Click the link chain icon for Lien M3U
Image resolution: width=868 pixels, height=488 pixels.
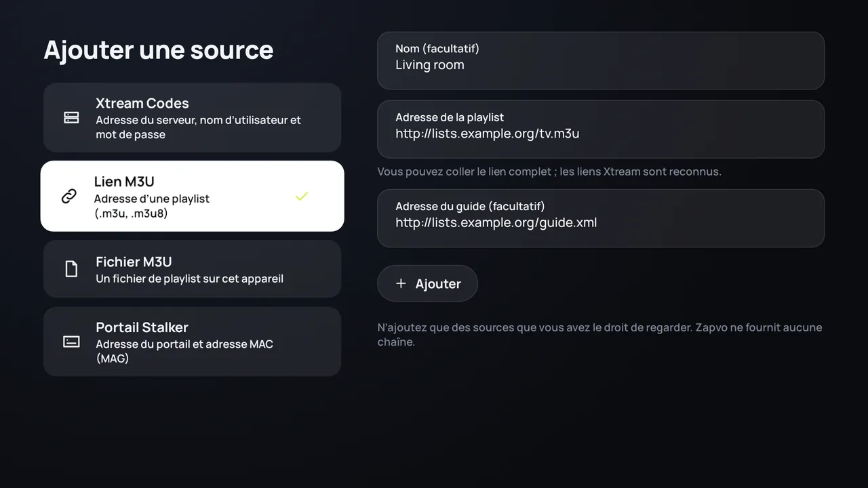(x=69, y=197)
